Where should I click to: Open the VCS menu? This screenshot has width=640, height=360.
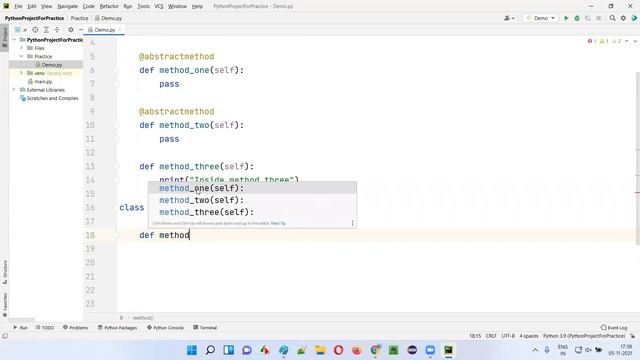coord(159,7)
